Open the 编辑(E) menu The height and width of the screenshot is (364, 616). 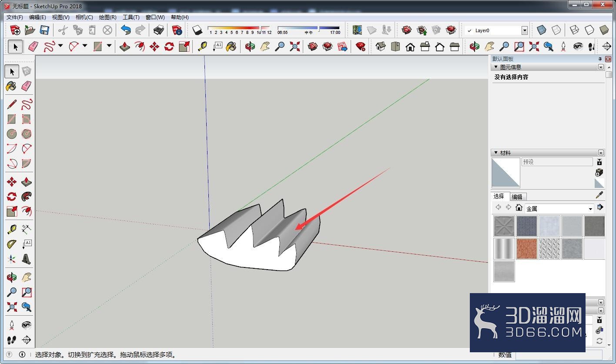pos(37,17)
